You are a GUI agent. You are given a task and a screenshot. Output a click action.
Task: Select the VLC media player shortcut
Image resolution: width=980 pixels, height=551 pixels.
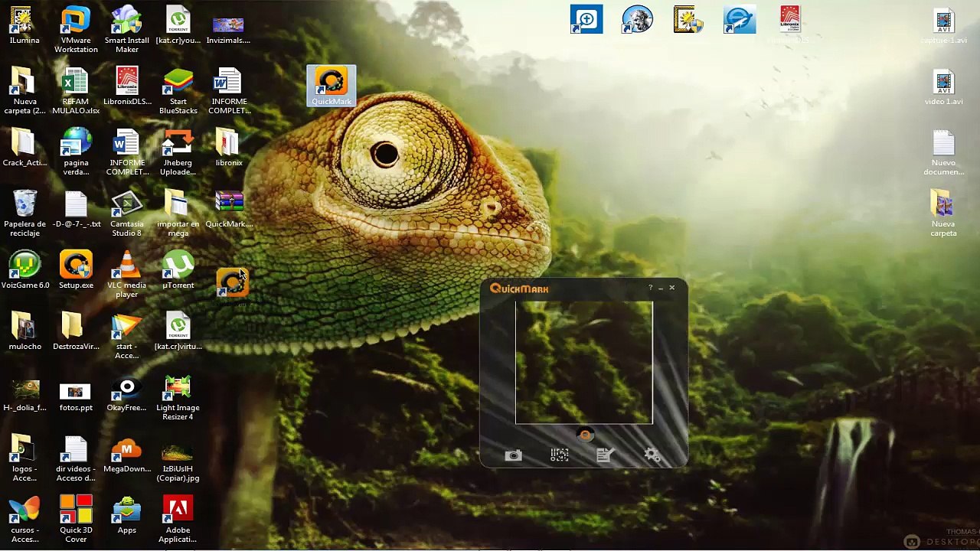(x=127, y=274)
